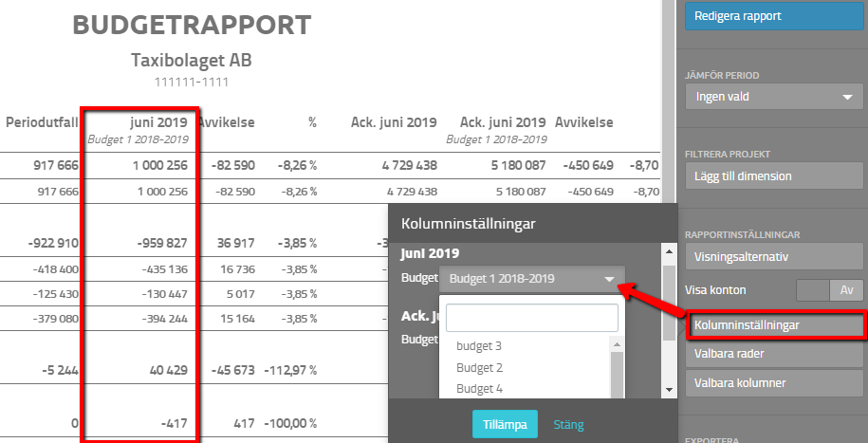Image resolution: width=868 pixels, height=443 pixels.
Task: Click the percentage -112,97 %
Action: click(x=290, y=371)
